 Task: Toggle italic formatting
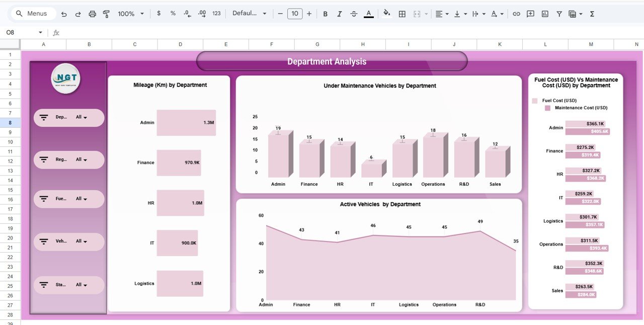click(340, 14)
